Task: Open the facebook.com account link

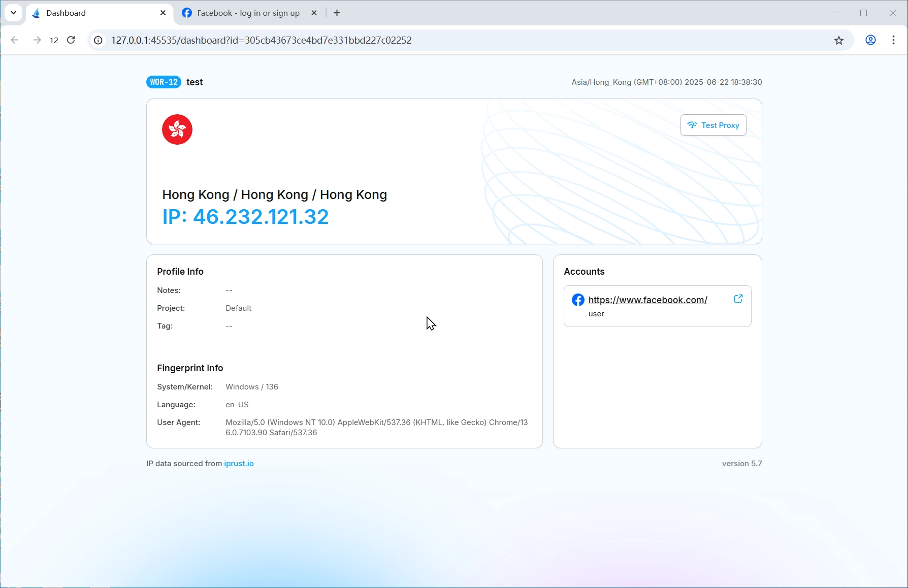Action: coord(647,300)
